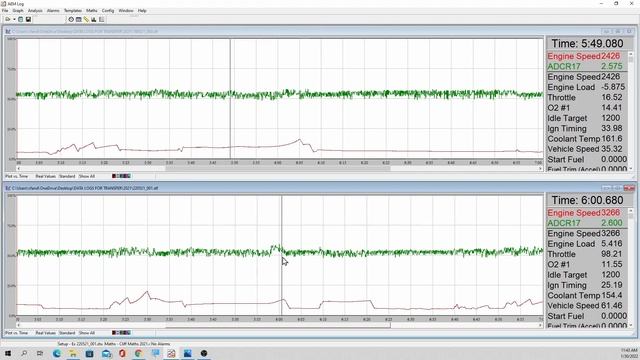Click 'Real Values' in bottom graph
The width and height of the screenshot is (640, 360).
45,333
